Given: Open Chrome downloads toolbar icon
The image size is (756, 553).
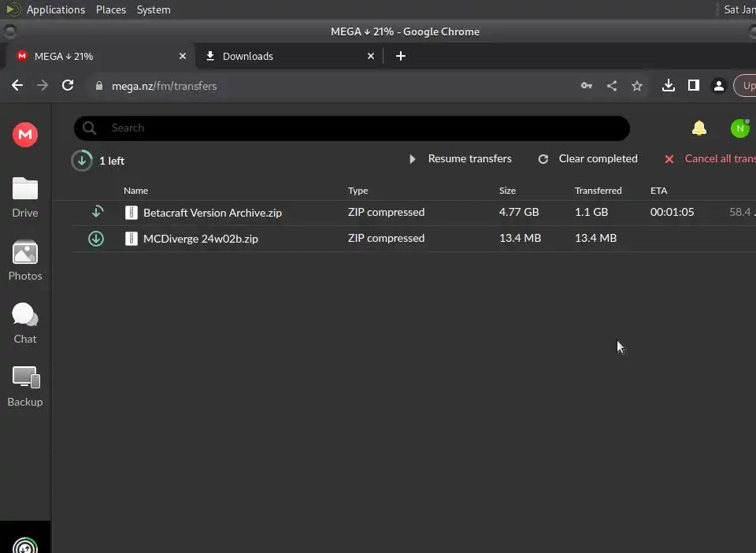Looking at the screenshot, I should click(x=669, y=86).
